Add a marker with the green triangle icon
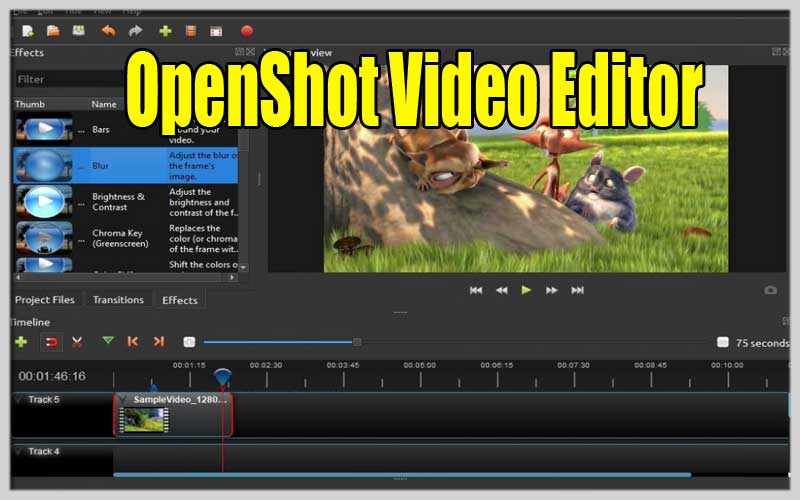The image size is (800, 500). point(108,340)
